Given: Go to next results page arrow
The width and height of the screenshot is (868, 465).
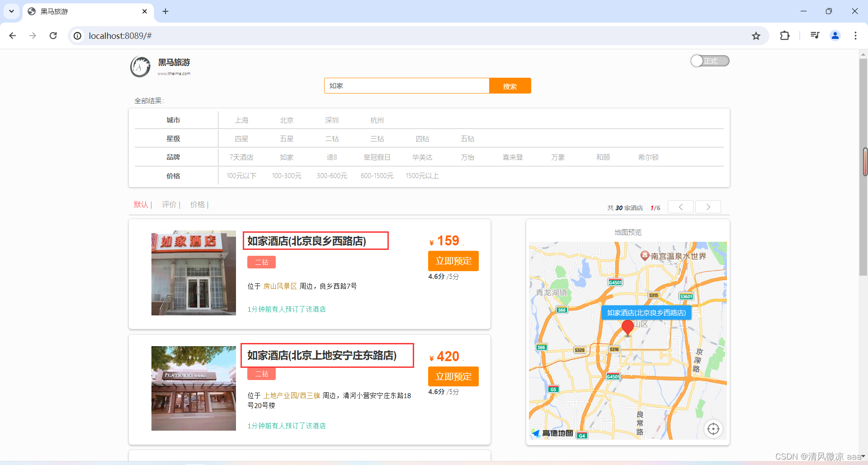Looking at the screenshot, I should coord(708,207).
